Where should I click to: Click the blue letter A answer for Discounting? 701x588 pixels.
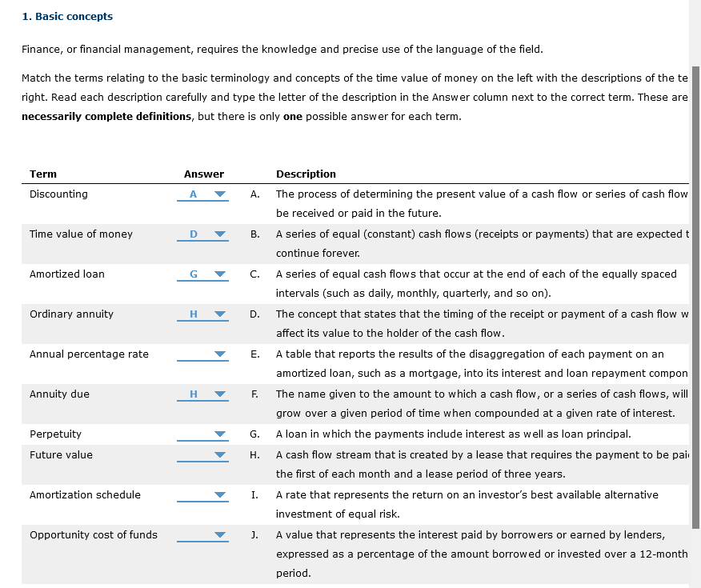click(x=192, y=194)
